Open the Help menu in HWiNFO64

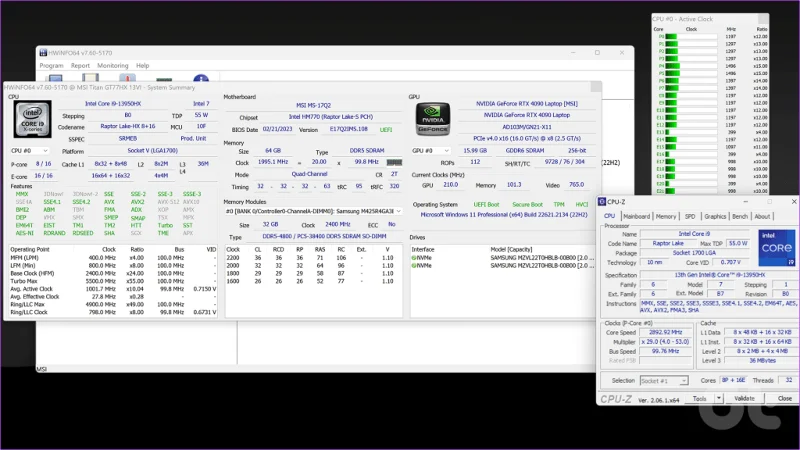click(142, 65)
